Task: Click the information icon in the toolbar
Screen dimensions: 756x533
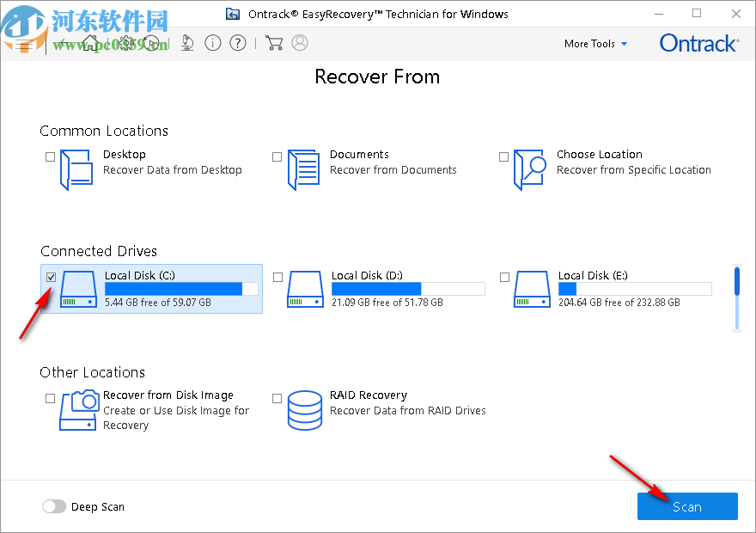Action: (213, 43)
